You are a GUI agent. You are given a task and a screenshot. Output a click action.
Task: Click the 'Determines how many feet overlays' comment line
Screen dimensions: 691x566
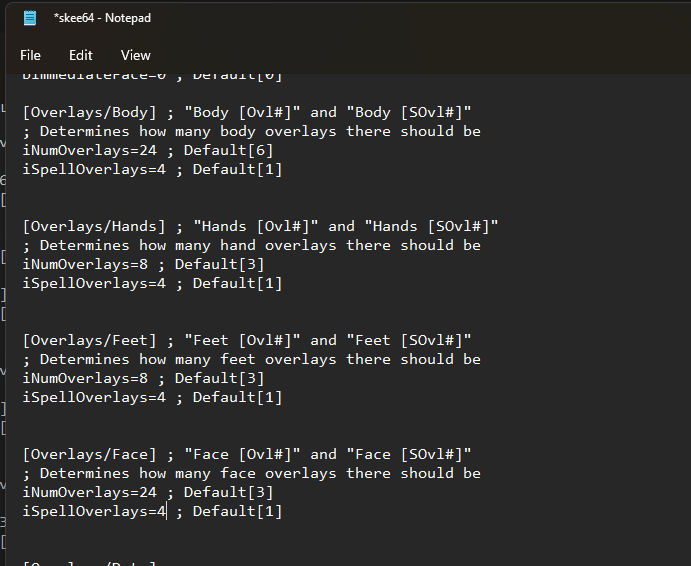(x=252, y=359)
